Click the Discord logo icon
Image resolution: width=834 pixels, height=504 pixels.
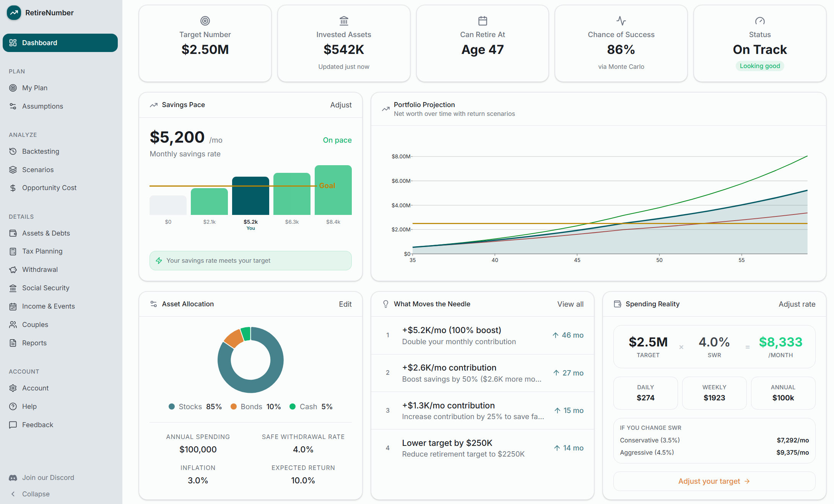(13, 478)
